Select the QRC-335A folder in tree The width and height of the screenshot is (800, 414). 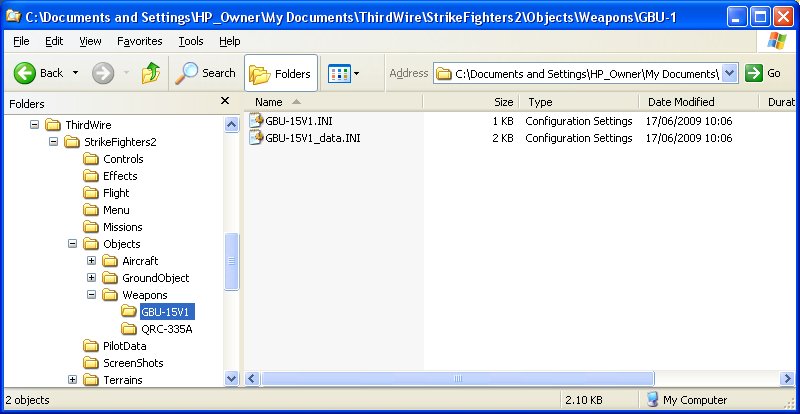(x=157, y=329)
